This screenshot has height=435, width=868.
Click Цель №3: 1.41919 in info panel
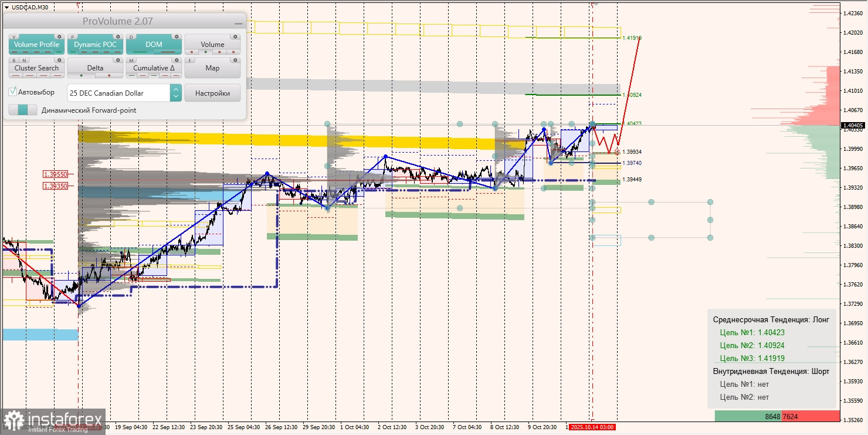[752, 358]
